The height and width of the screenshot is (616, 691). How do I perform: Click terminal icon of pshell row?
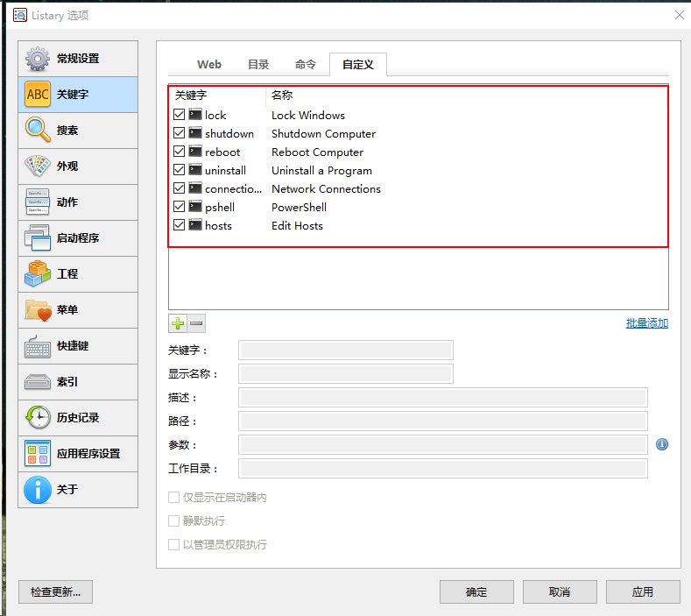click(x=195, y=207)
